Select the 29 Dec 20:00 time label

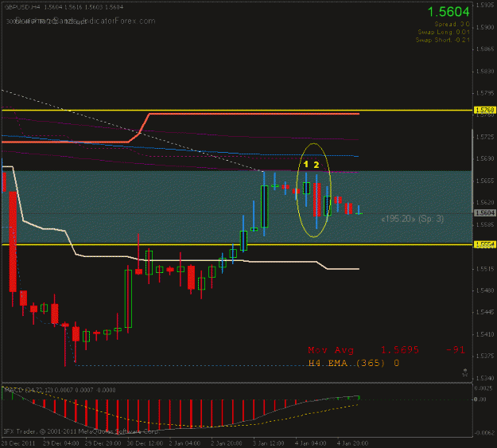coord(103,443)
